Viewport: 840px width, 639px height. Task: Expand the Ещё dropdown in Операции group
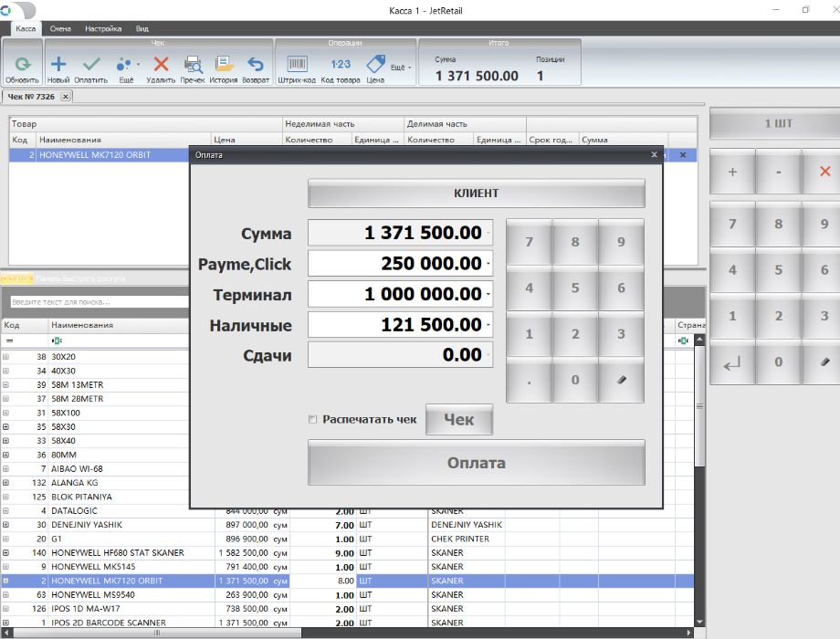[x=400, y=68]
